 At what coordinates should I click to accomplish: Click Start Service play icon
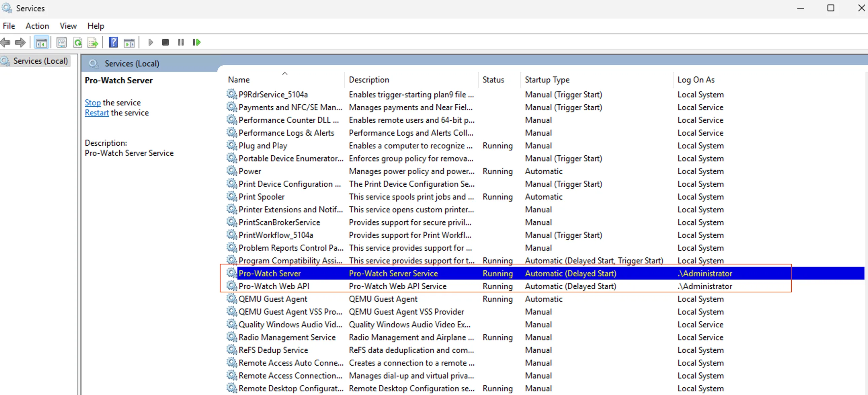tap(150, 42)
